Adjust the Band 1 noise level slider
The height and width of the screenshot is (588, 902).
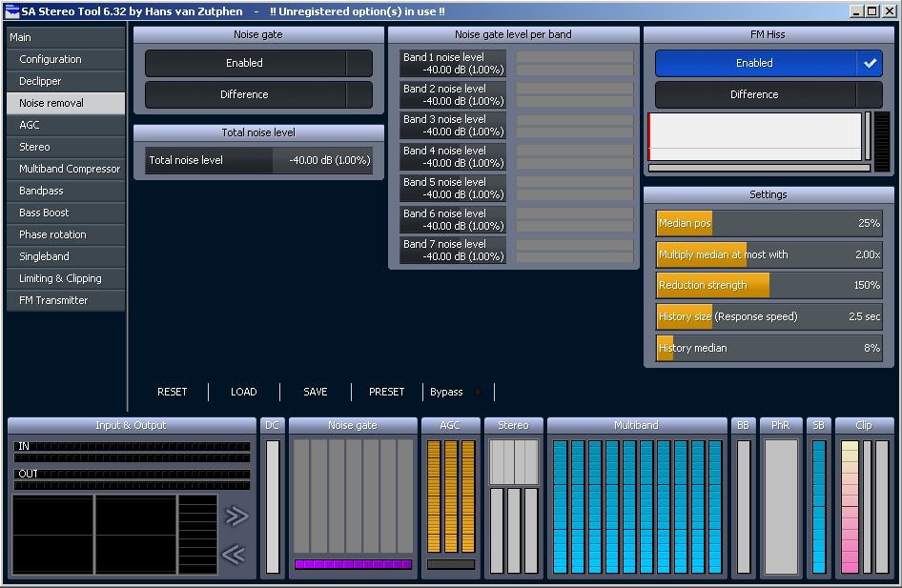coord(453,63)
